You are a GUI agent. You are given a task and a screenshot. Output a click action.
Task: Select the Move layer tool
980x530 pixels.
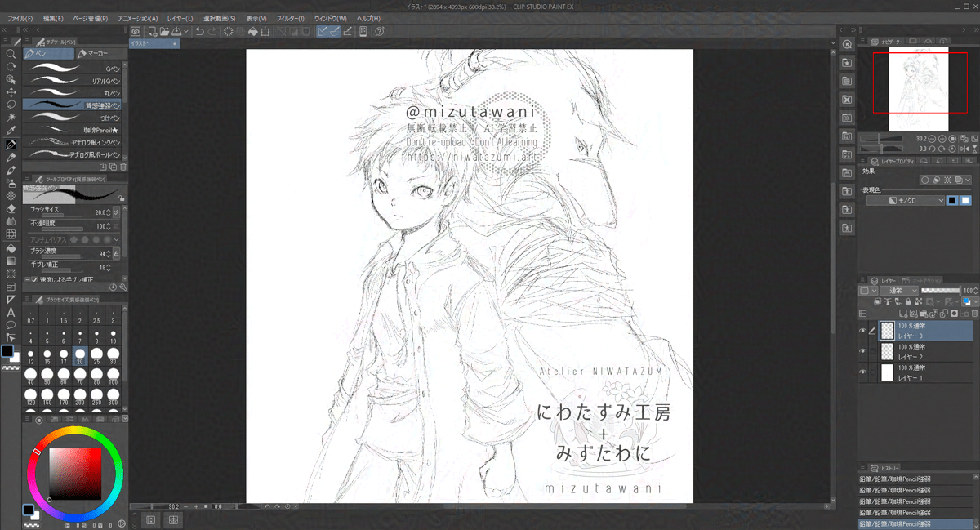(x=11, y=92)
